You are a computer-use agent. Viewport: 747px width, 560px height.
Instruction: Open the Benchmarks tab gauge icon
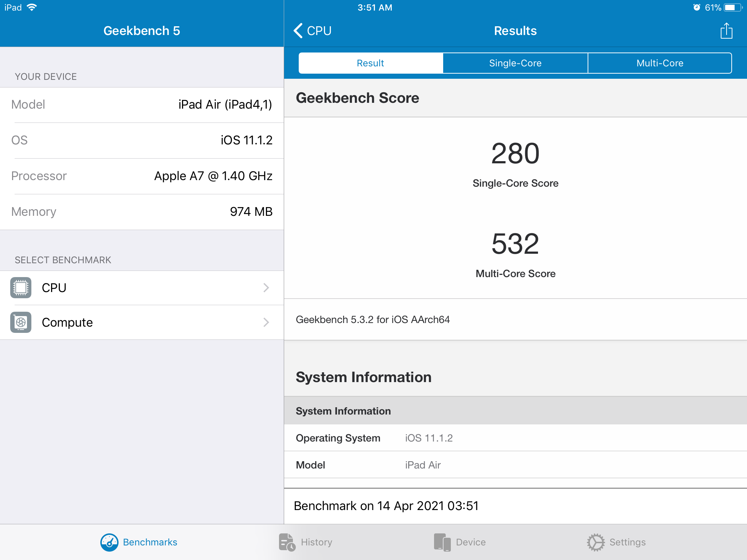click(109, 542)
